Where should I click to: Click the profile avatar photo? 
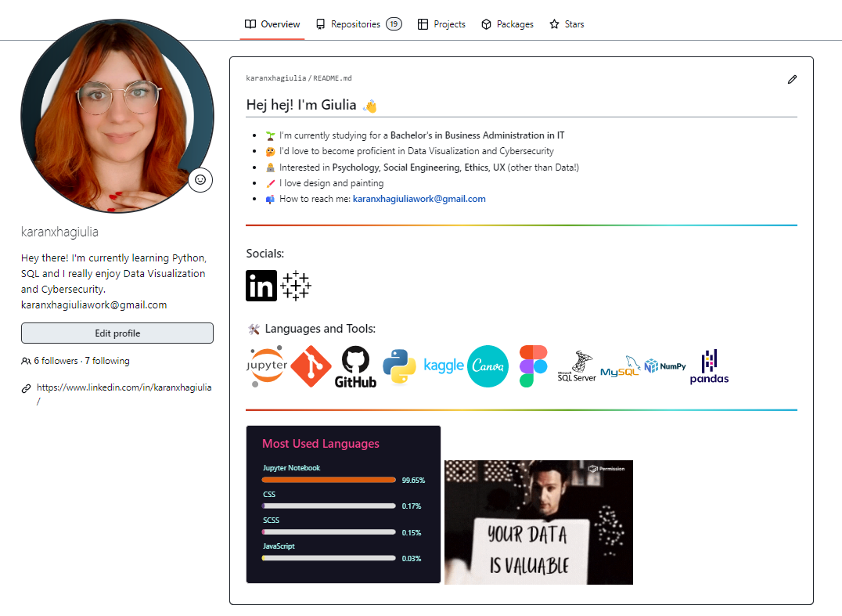tap(117, 116)
